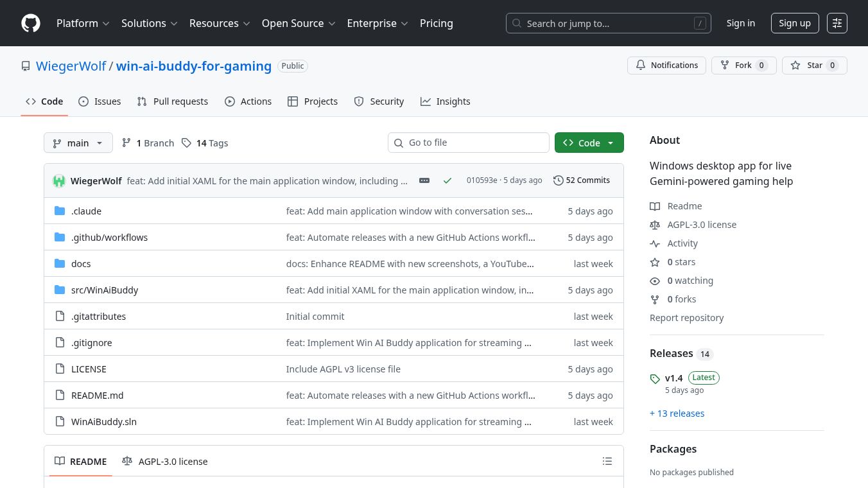Open the main branch dropdown
This screenshot has height=488, width=868.
(78, 143)
